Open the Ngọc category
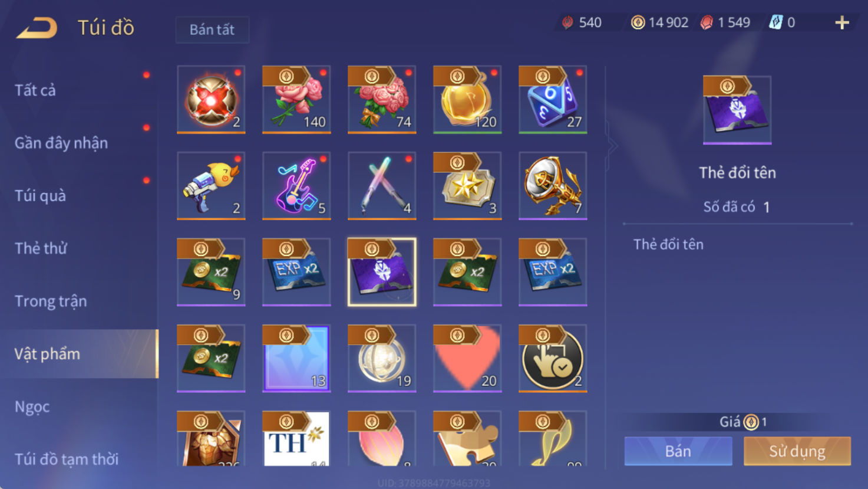This screenshot has height=489, width=868. tap(32, 407)
